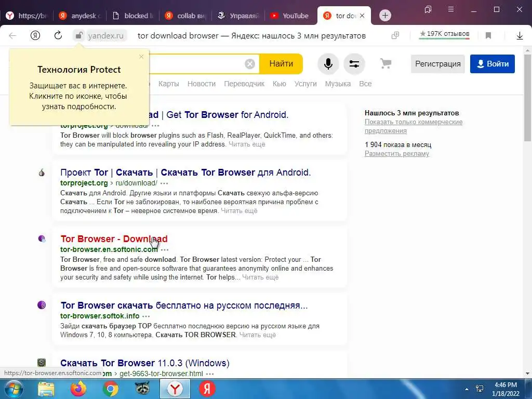Expand options dots next to ru/download/ URL

(x=164, y=183)
